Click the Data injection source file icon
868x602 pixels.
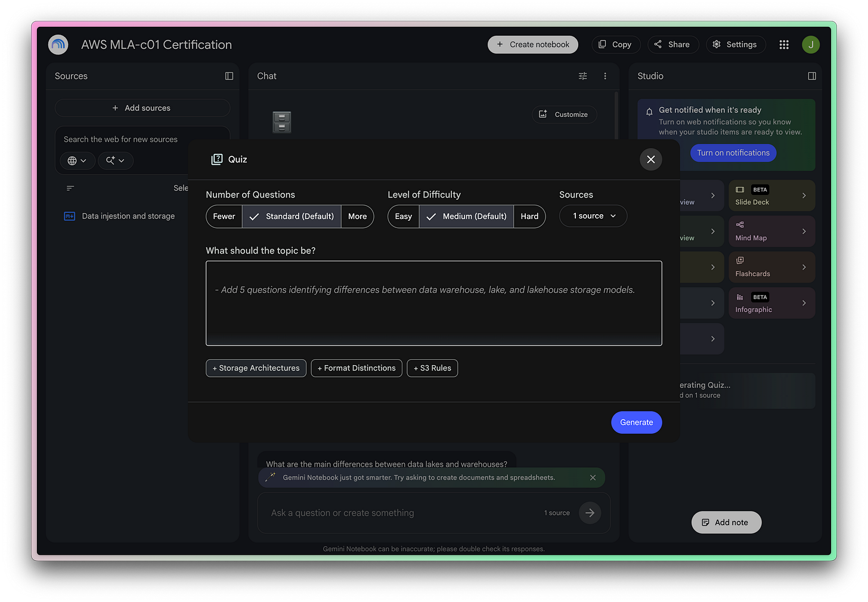pos(69,216)
